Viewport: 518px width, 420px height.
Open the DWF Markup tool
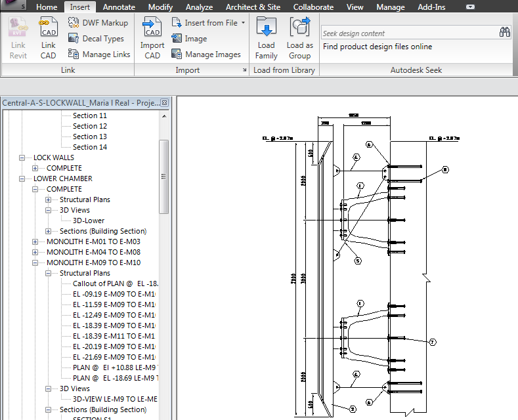pyautogui.click(x=98, y=22)
